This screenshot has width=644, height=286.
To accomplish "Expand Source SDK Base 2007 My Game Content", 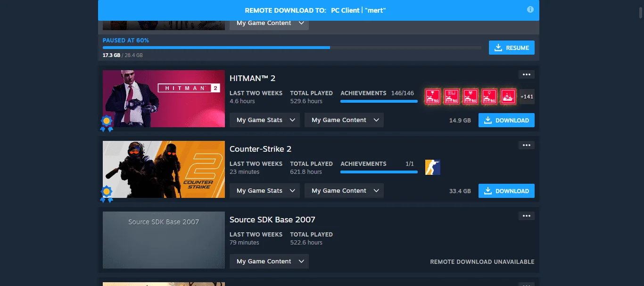I will (x=269, y=261).
